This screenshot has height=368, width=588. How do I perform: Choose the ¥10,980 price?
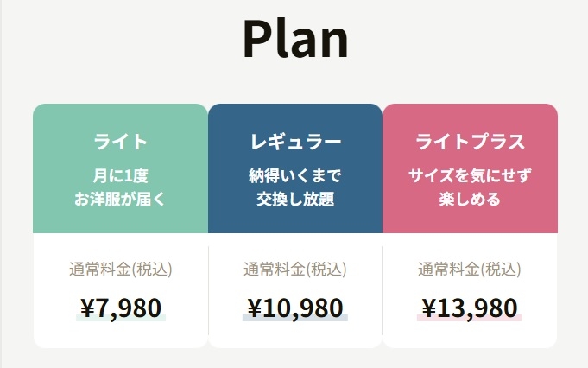[x=295, y=306]
